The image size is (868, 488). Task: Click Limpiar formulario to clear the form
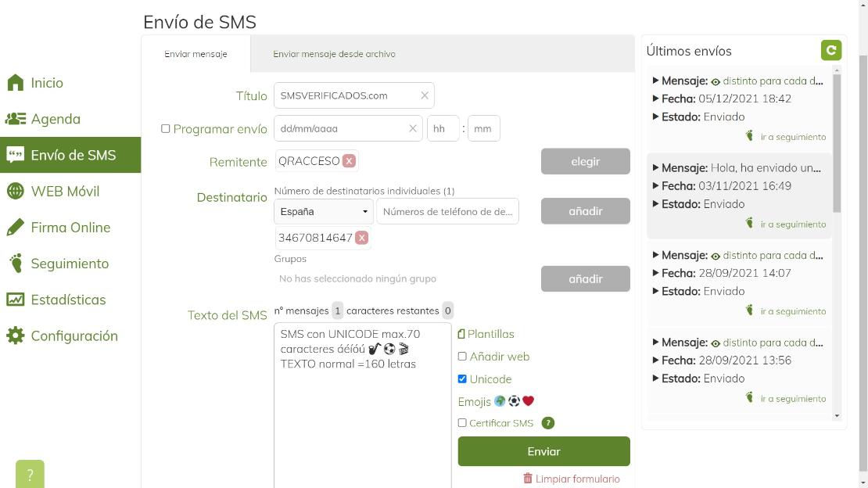[x=576, y=479]
